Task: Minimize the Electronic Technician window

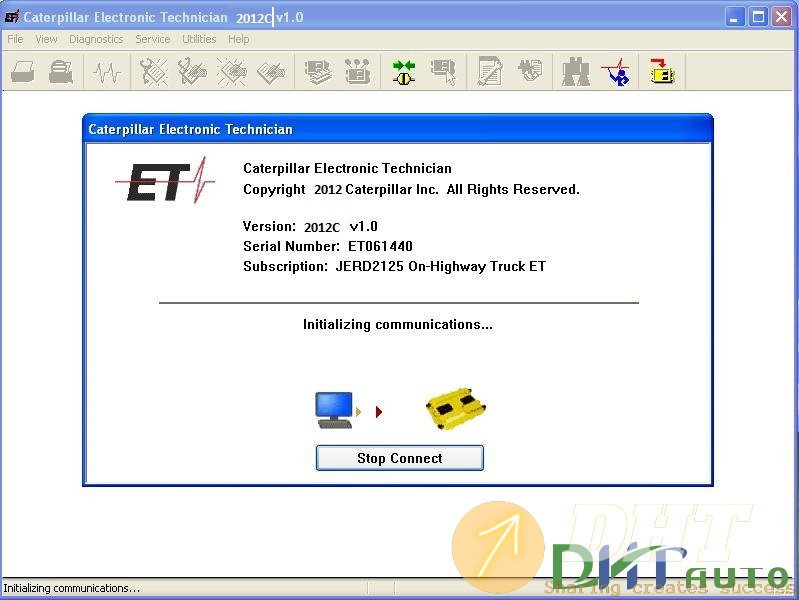Action: [x=734, y=17]
